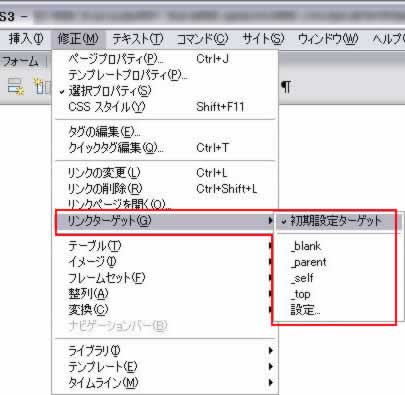Expand the 変換(C) submenu
The width and height of the screenshot is (405, 395).
click(165, 310)
